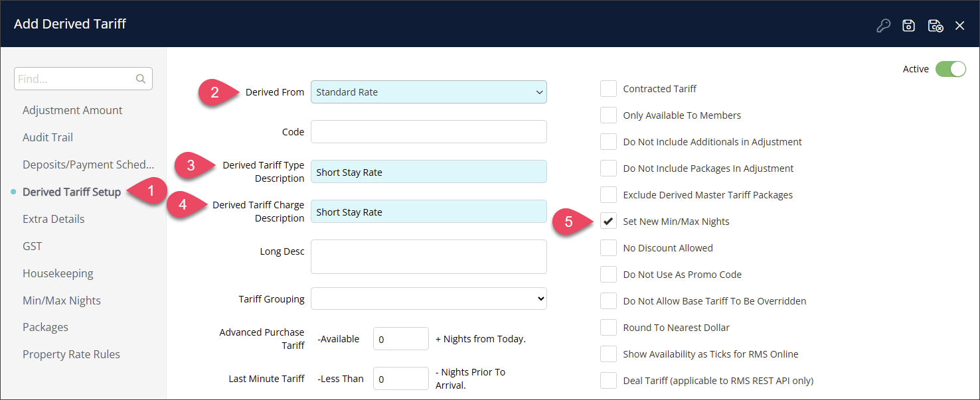Click the Advanced Purchase Tariff nights field

401,339
